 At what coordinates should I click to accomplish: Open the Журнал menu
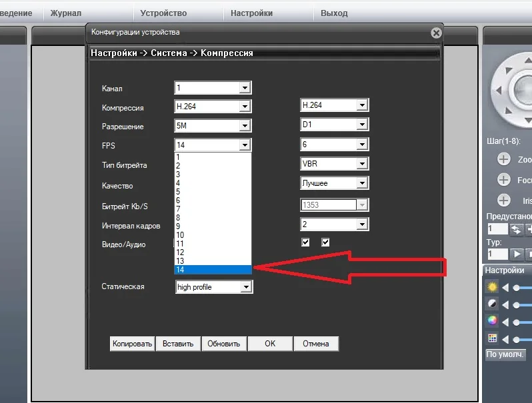[x=66, y=13]
